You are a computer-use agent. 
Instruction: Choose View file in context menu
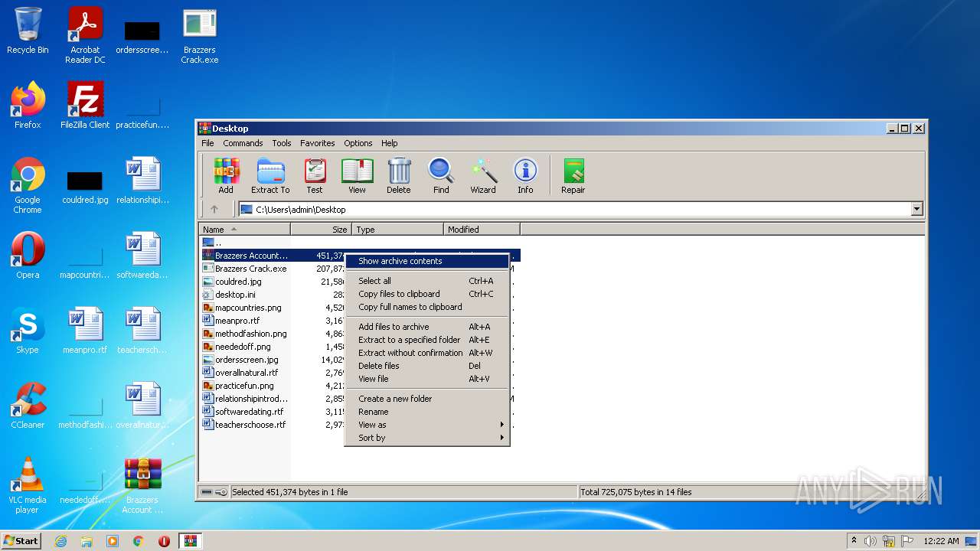pos(427,379)
